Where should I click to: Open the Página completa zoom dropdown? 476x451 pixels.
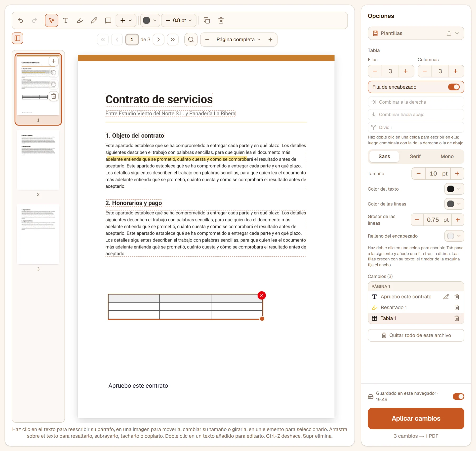(239, 39)
